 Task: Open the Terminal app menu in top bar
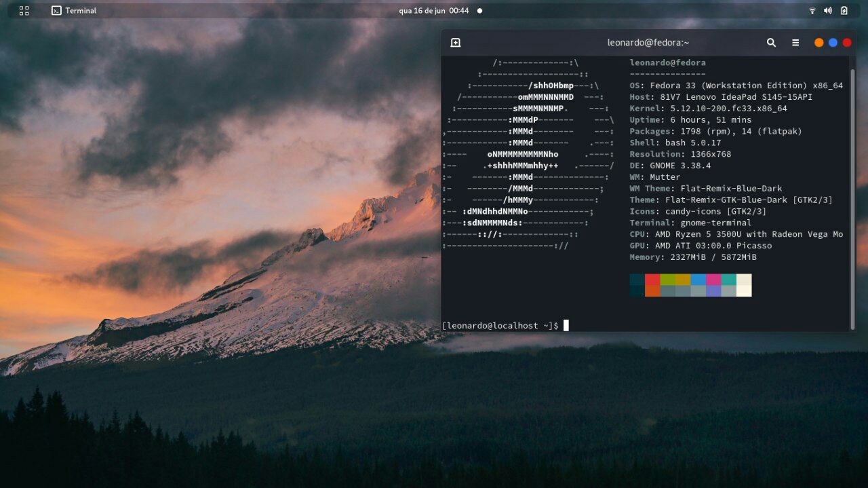pos(74,10)
